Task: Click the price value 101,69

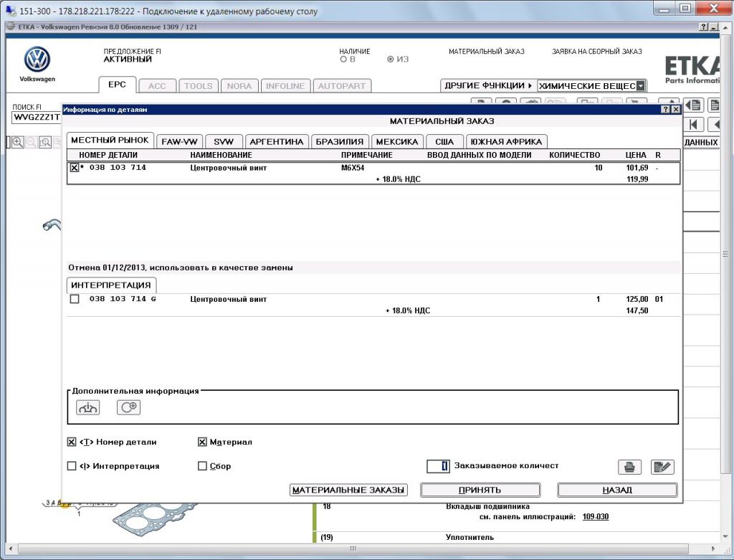Action: 637,168
